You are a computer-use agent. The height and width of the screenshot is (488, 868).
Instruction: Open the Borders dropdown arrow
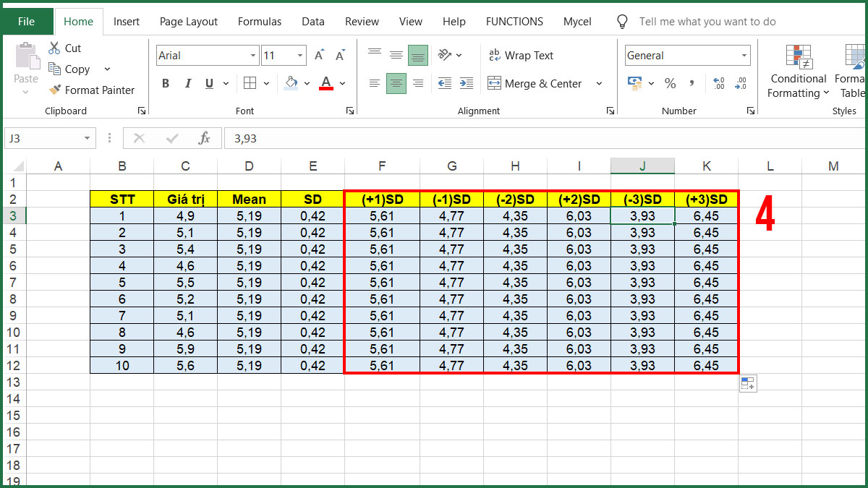(266, 83)
